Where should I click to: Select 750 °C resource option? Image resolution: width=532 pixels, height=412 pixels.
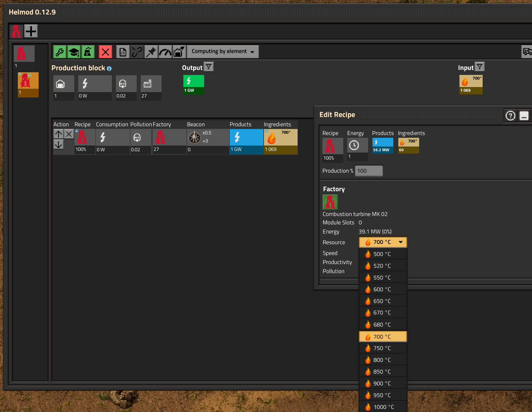(383, 348)
